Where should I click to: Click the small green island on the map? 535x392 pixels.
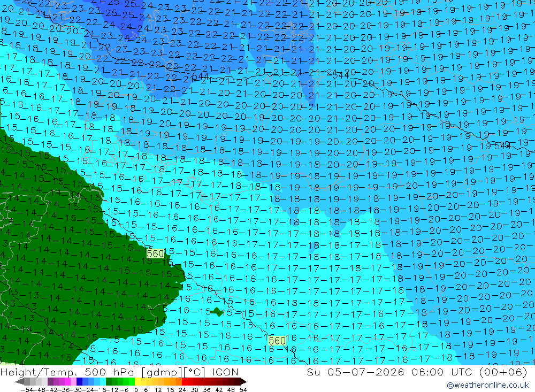pyautogui.click(x=216, y=311)
